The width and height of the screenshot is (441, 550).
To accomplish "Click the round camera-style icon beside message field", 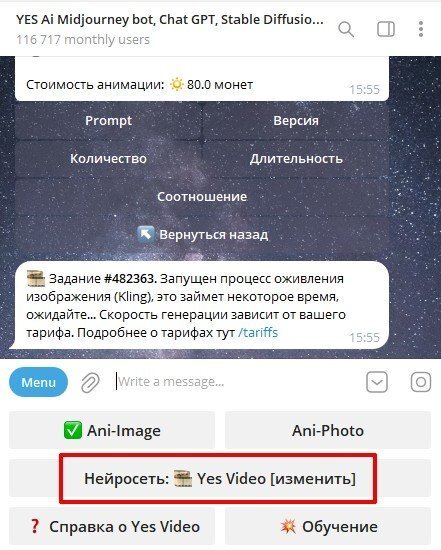I will [421, 382].
